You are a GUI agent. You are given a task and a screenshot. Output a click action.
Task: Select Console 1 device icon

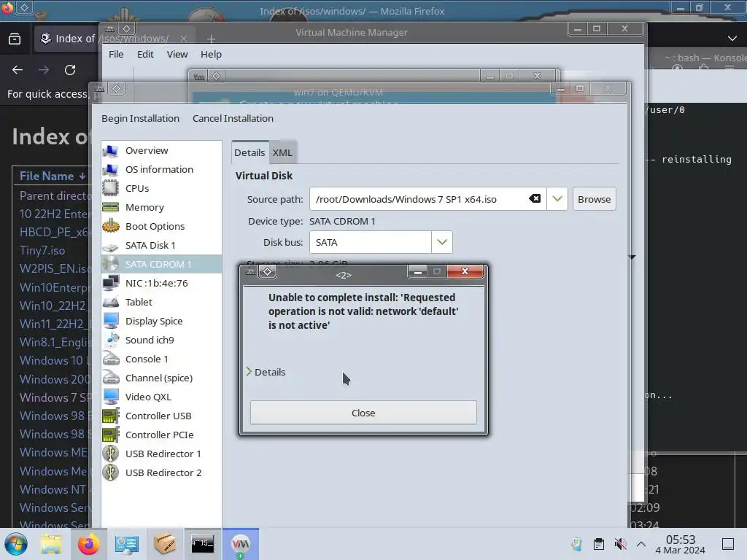111,359
